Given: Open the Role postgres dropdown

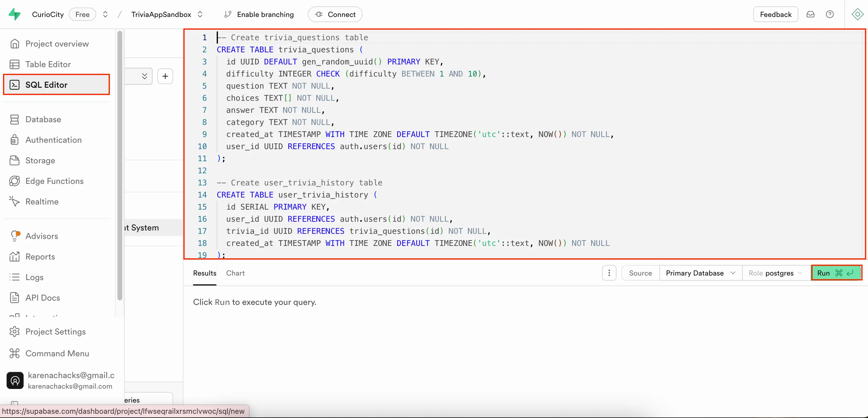Looking at the screenshot, I should point(775,273).
